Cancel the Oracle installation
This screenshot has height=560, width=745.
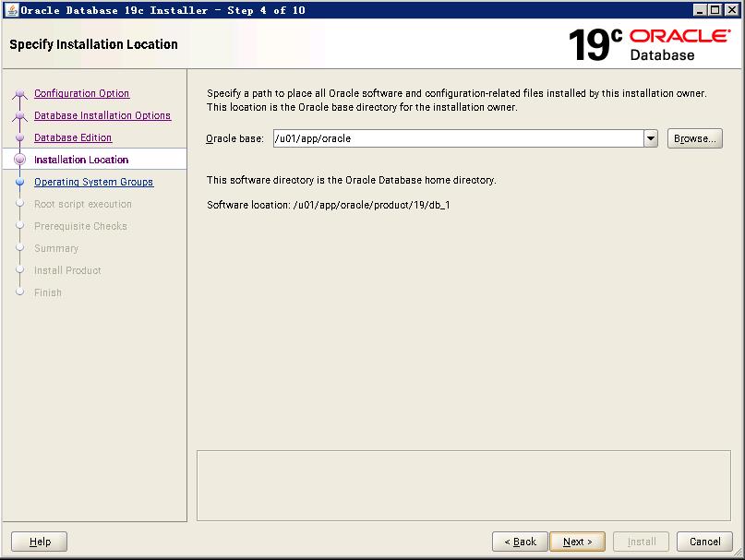704,542
